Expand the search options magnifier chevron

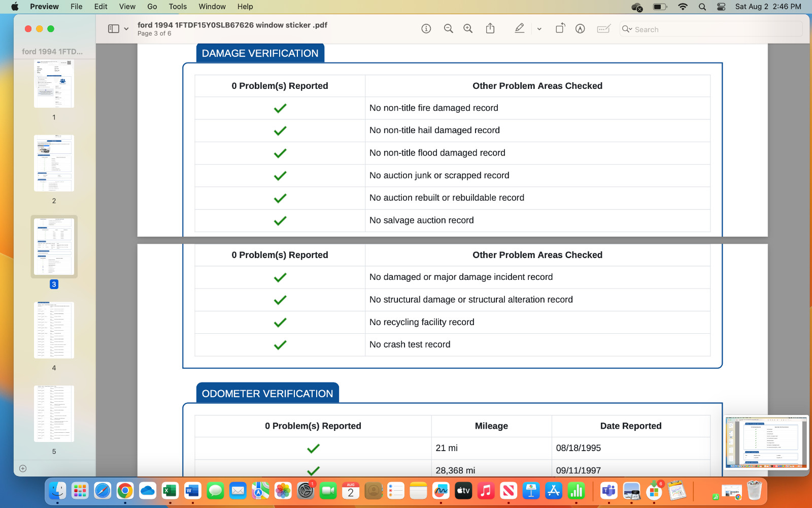627,29
